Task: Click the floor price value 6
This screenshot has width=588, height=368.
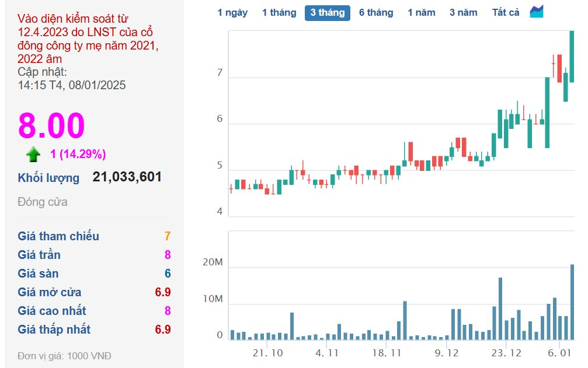Action: coord(167,274)
